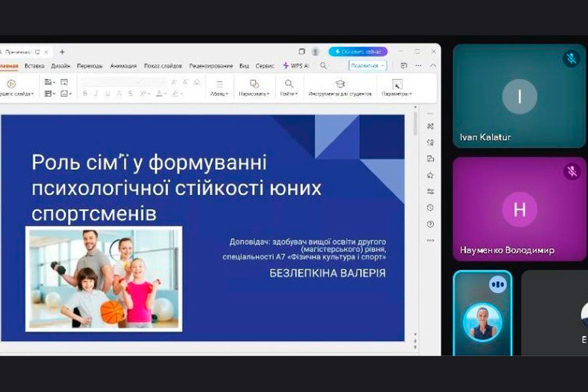Screen dimensions: 588x392
Task: Click the star icon in the right sidebar
Action: pos(430,175)
